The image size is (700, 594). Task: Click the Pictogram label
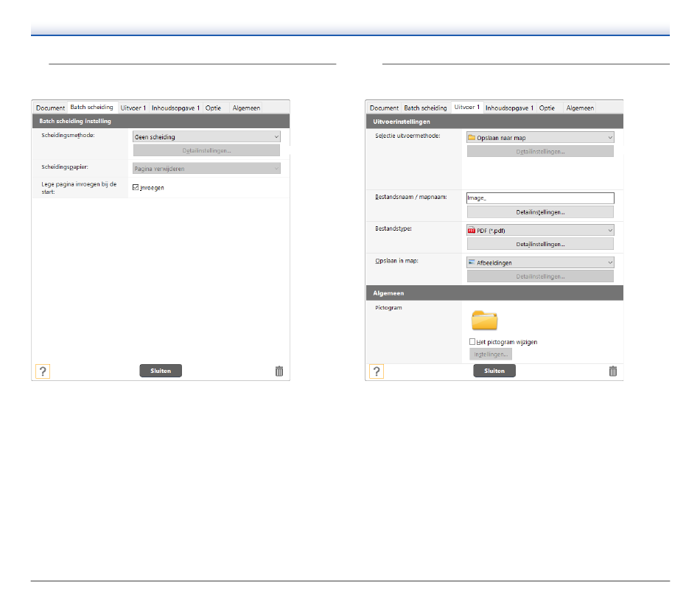point(388,308)
